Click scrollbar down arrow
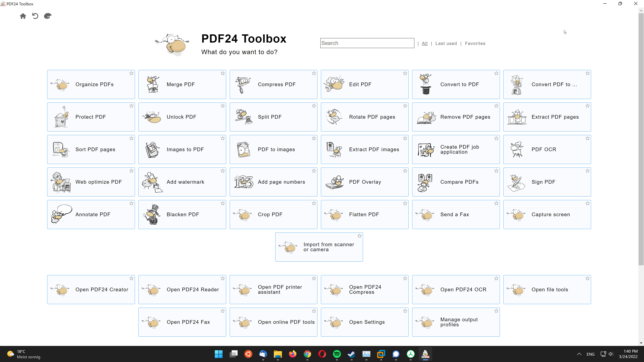The height and width of the screenshot is (362, 644). [641, 343]
